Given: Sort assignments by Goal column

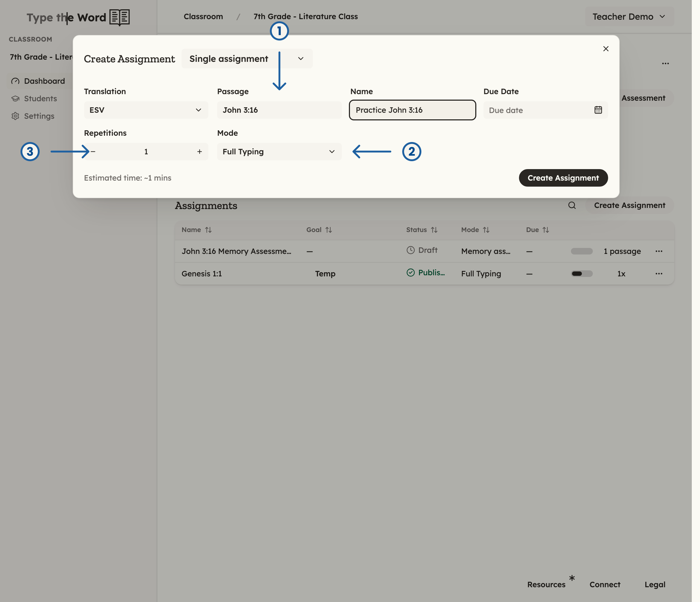Looking at the screenshot, I should [319, 230].
